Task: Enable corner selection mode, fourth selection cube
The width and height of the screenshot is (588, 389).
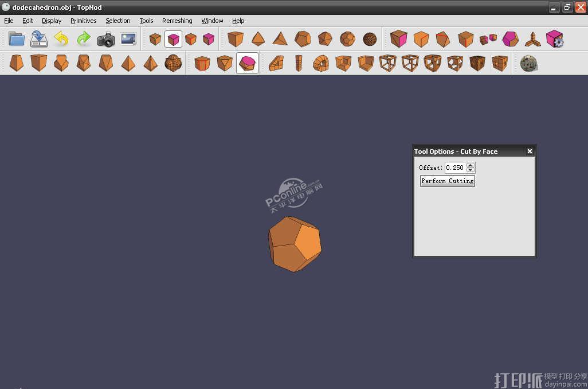Action: (209, 39)
